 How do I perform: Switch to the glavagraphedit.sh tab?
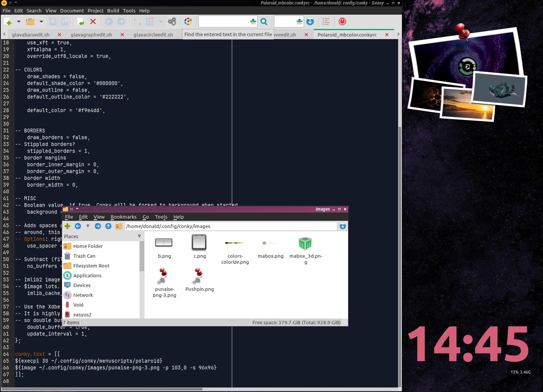(x=91, y=35)
